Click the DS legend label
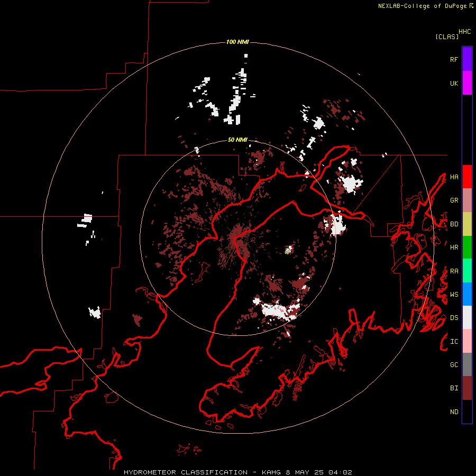476x476 pixels. click(x=454, y=318)
